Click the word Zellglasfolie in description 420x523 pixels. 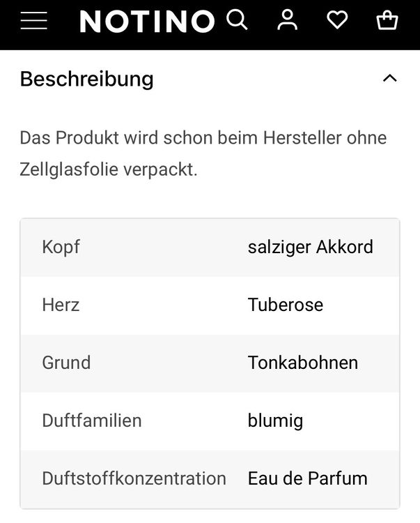coord(69,169)
